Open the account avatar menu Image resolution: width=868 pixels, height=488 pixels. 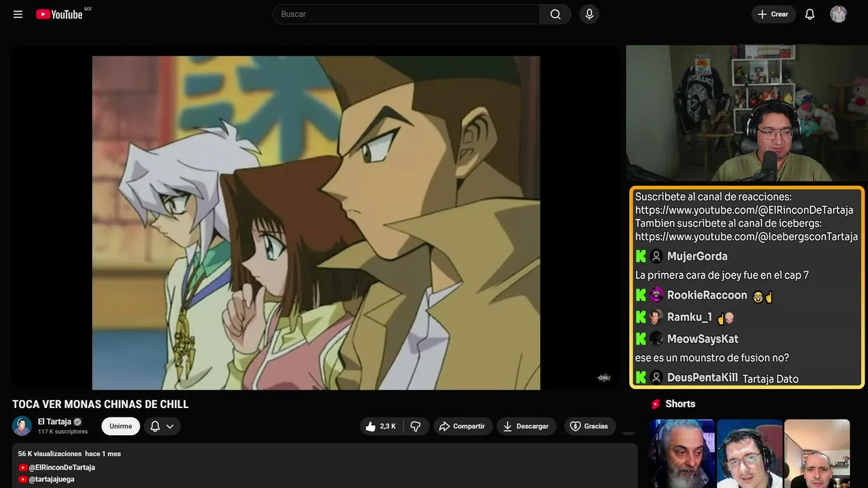(x=838, y=14)
